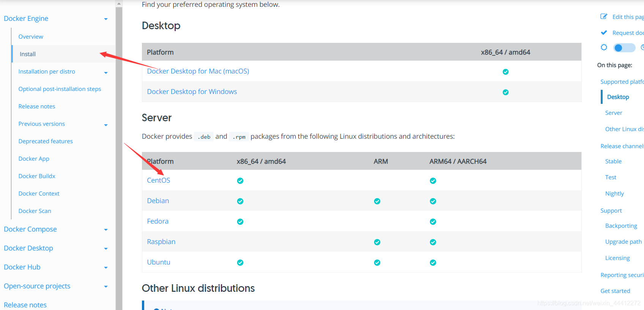Click the Other Linux distributions heading
Viewport: 644px width, 310px height.
point(198,288)
